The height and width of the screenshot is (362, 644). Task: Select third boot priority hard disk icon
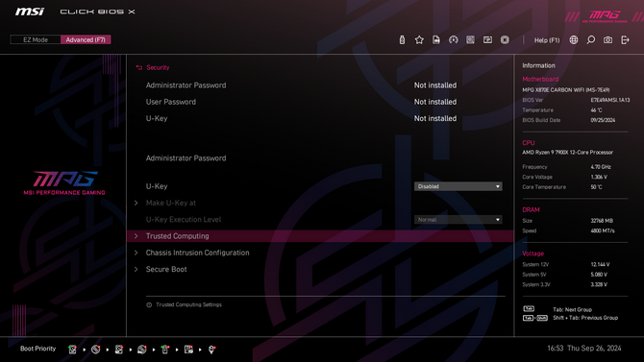click(118, 350)
